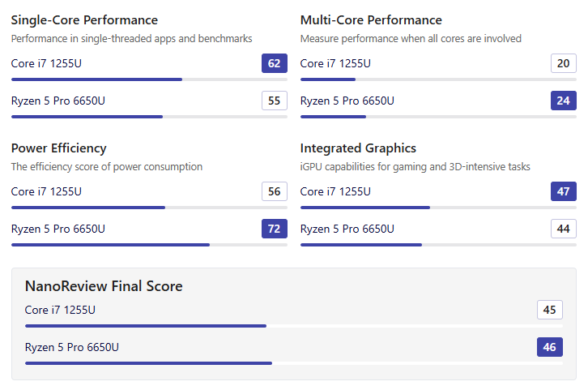The height and width of the screenshot is (390, 588).
Task: Click the Core i7 multi-core score 20
Action: (x=563, y=63)
